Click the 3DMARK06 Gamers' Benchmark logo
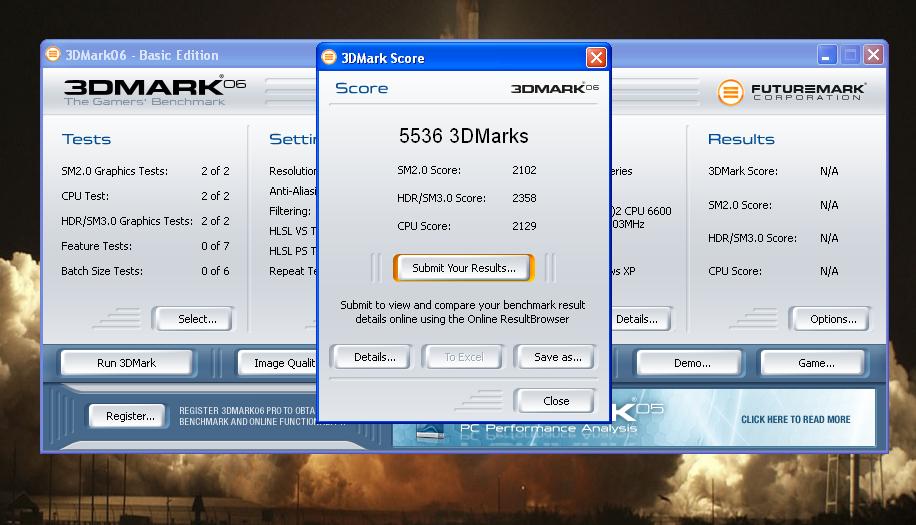Screen dimensions: 916x525 click(x=155, y=91)
